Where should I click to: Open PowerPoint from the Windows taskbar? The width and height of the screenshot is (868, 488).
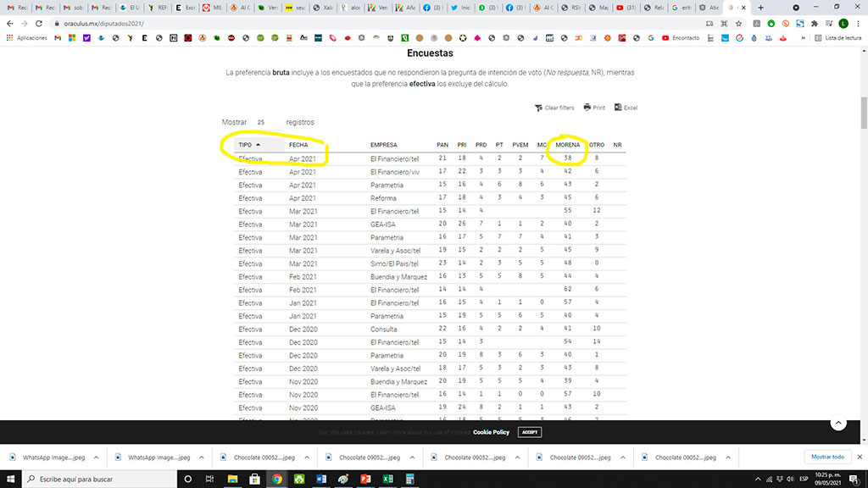click(x=365, y=479)
